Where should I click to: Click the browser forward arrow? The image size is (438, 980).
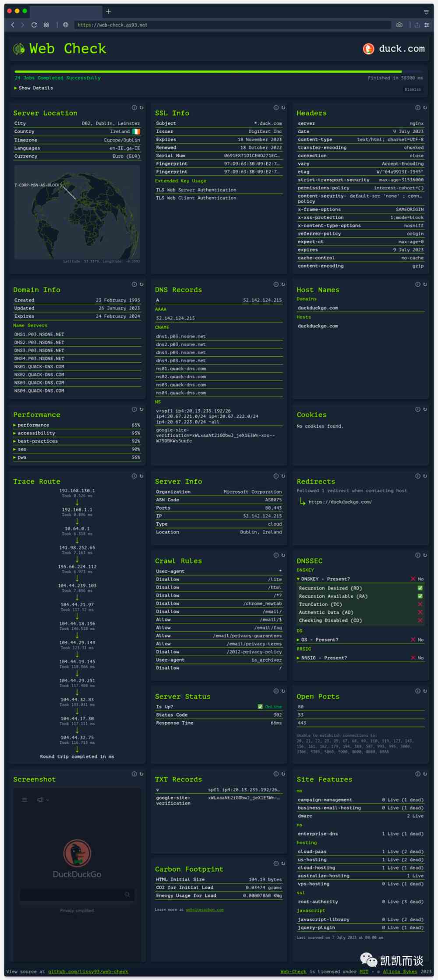pos(23,25)
